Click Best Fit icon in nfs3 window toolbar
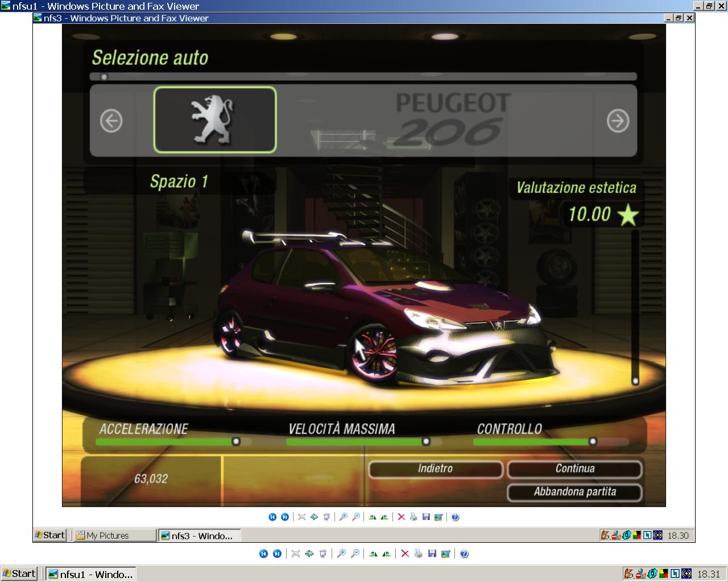The width and height of the screenshot is (728, 582). (x=301, y=517)
